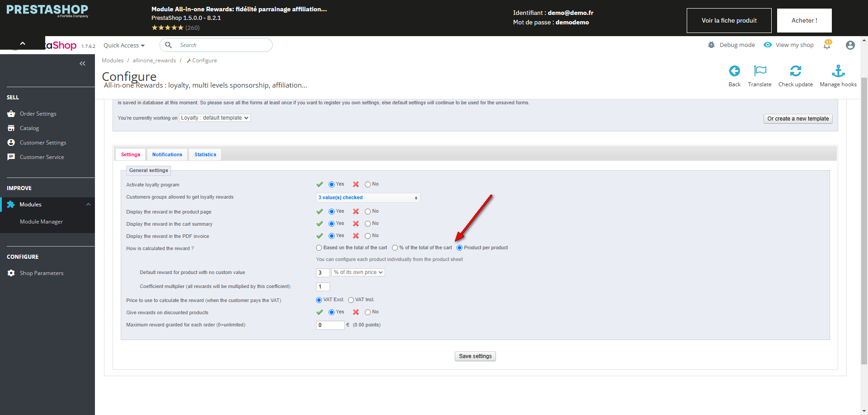The width and height of the screenshot is (868, 415).
Task: Select VAT Incl. price option
Action: pyautogui.click(x=351, y=300)
